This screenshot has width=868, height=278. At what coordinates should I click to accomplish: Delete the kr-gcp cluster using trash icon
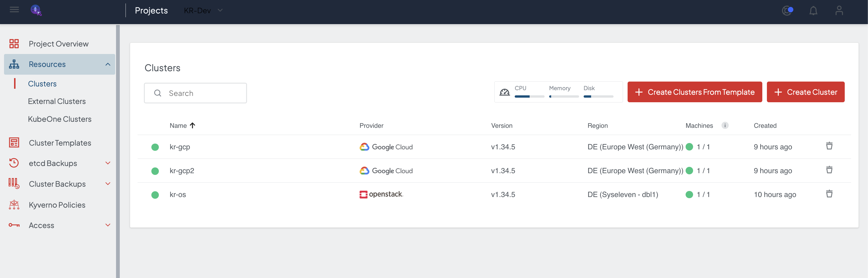[829, 146]
